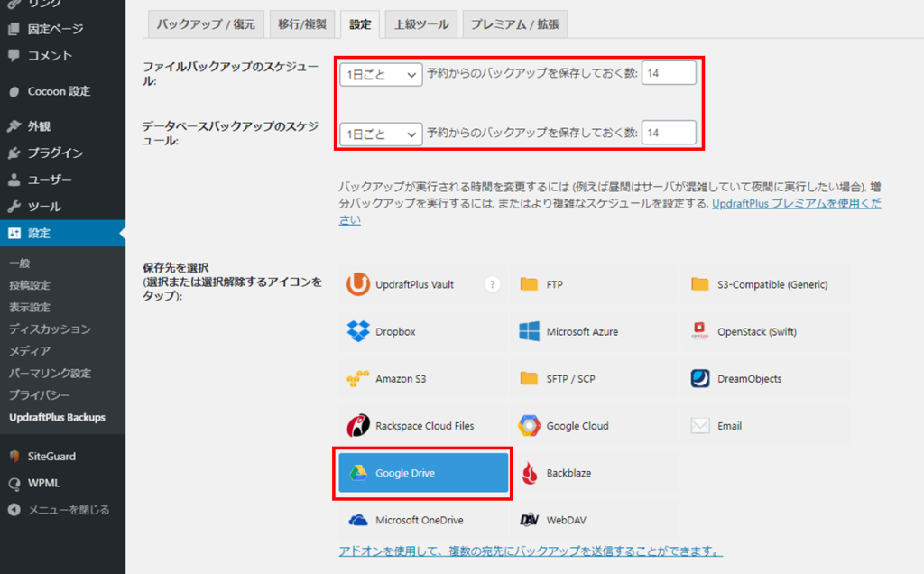Viewport: 924px width, 574px height.
Task: Click the ユーザー person icon
Action: pyautogui.click(x=14, y=180)
